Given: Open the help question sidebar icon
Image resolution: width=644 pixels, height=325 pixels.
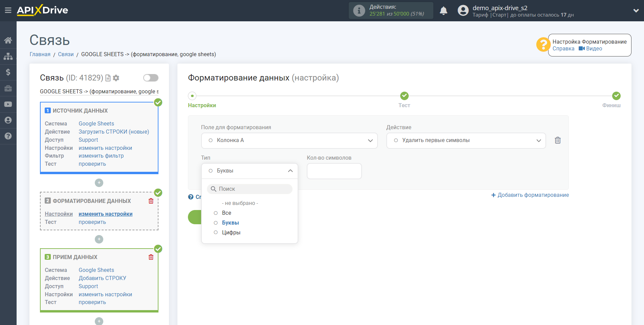Looking at the screenshot, I should pyautogui.click(x=8, y=136).
